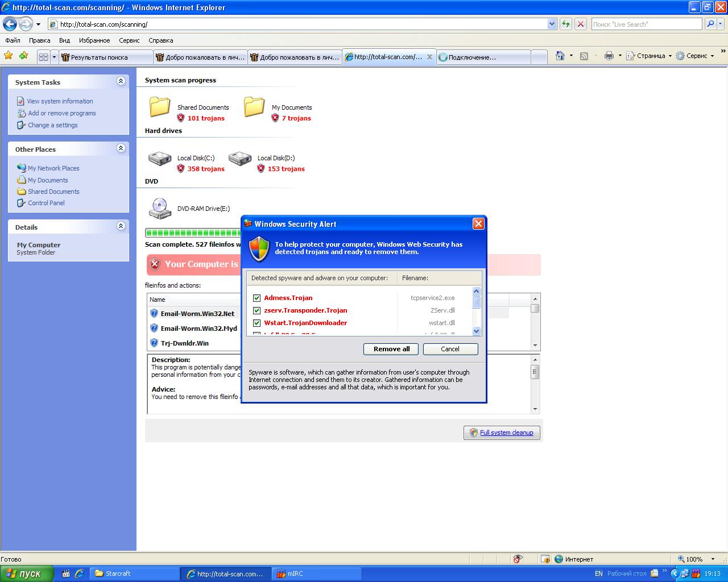
Task: Click the Add to Favorites star-plus icon
Action: click(x=23, y=56)
